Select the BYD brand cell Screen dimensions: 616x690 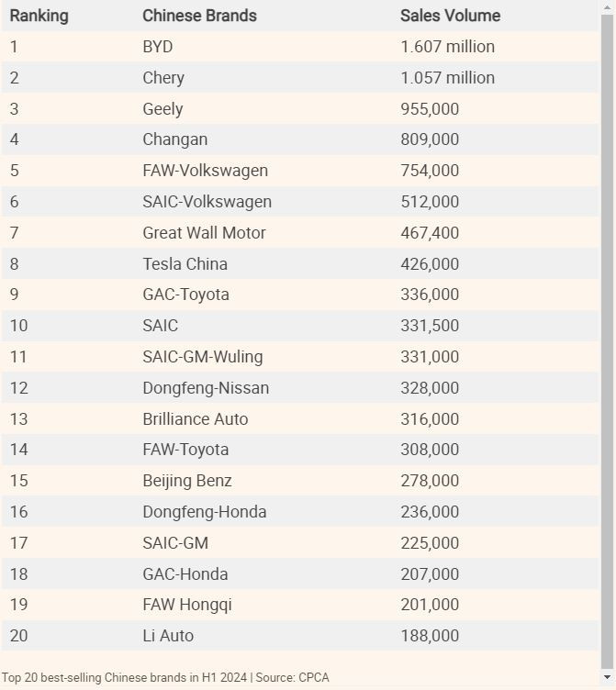click(157, 47)
